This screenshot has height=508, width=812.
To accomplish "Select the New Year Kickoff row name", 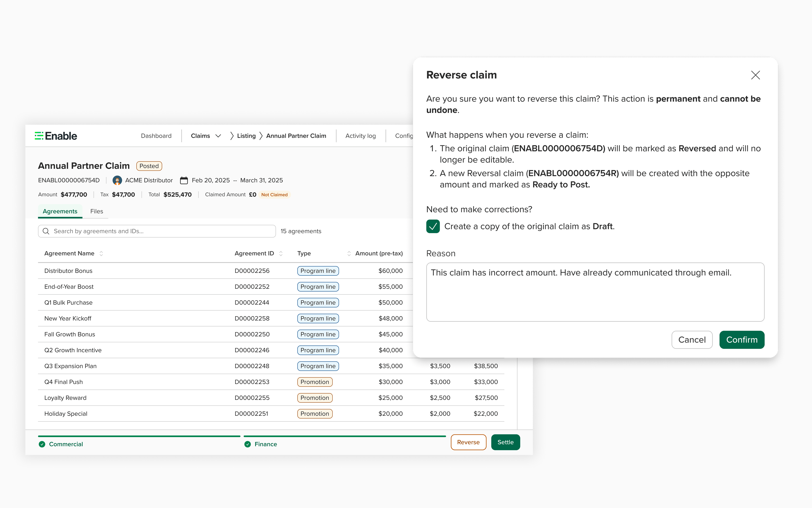I will (x=68, y=318).
